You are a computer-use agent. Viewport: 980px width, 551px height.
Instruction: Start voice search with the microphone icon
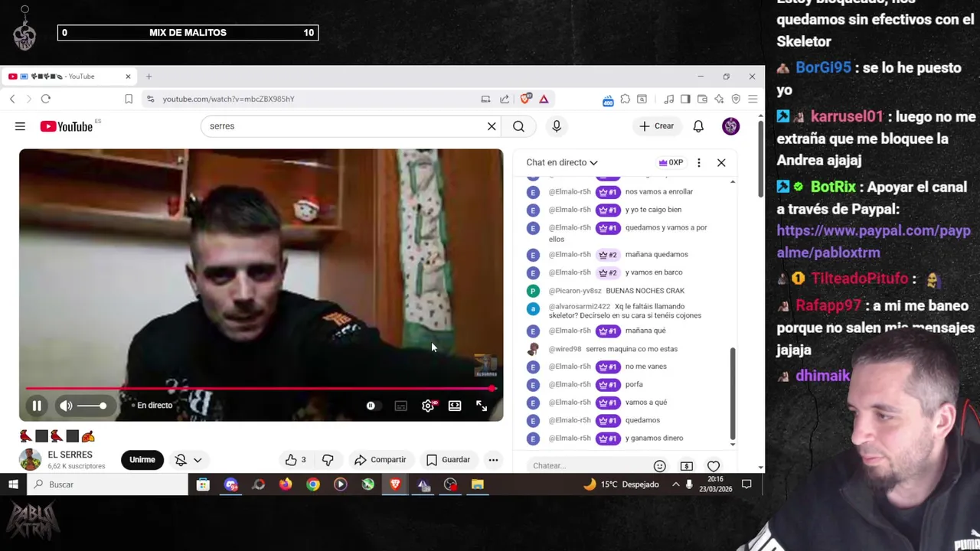[x=557, y=126]
